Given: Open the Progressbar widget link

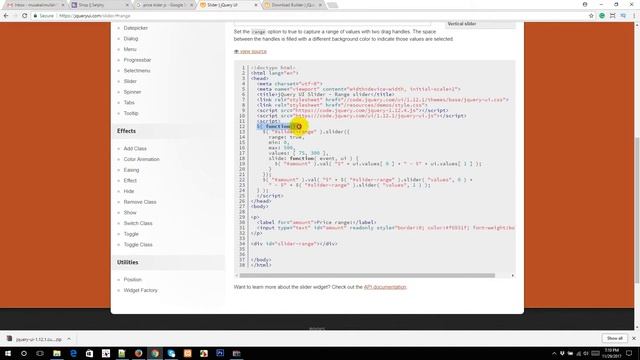Looking at the screenshot, I should pyautogui.click(x=137, y=60).
